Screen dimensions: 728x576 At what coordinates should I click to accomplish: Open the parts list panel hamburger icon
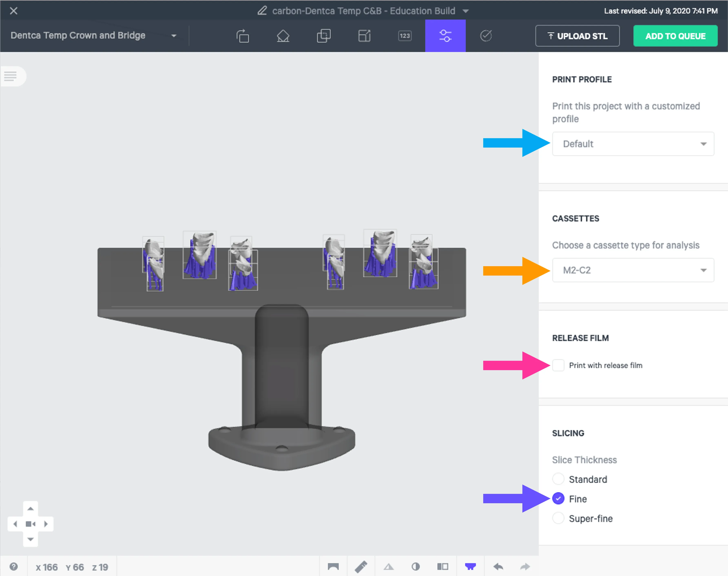click(10, 76)
